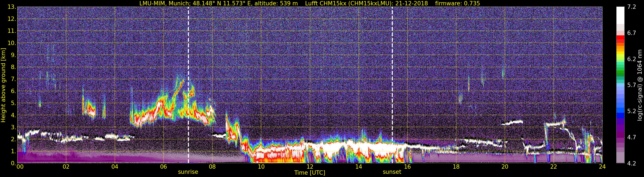Click the height axis tick '9.'
The height and width of the screenshot is (177, 644).
pos(13,55)
